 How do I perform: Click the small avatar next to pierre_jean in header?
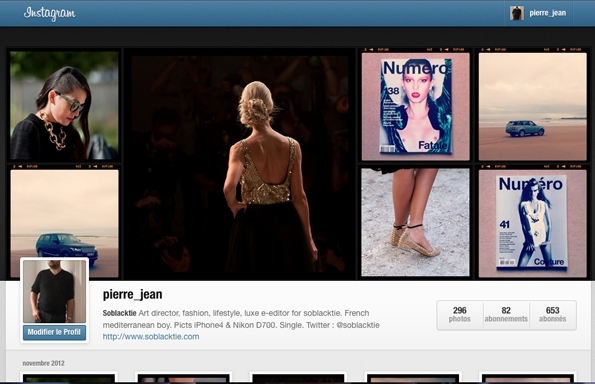tap(516, 13)
